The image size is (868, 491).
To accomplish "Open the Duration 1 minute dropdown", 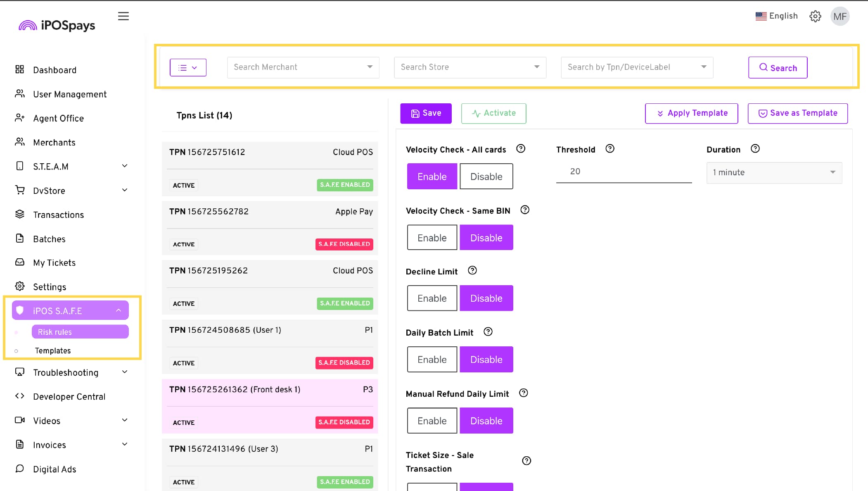I will [x=774, y=172].
